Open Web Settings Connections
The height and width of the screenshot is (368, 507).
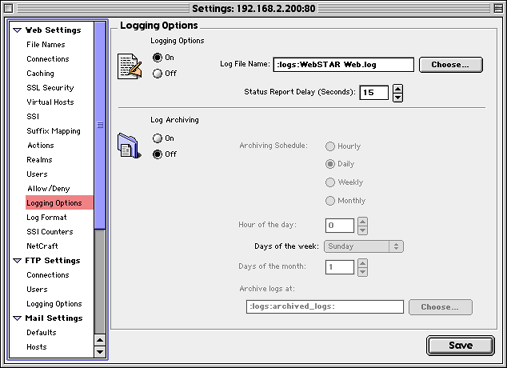[x=48, y=59]
